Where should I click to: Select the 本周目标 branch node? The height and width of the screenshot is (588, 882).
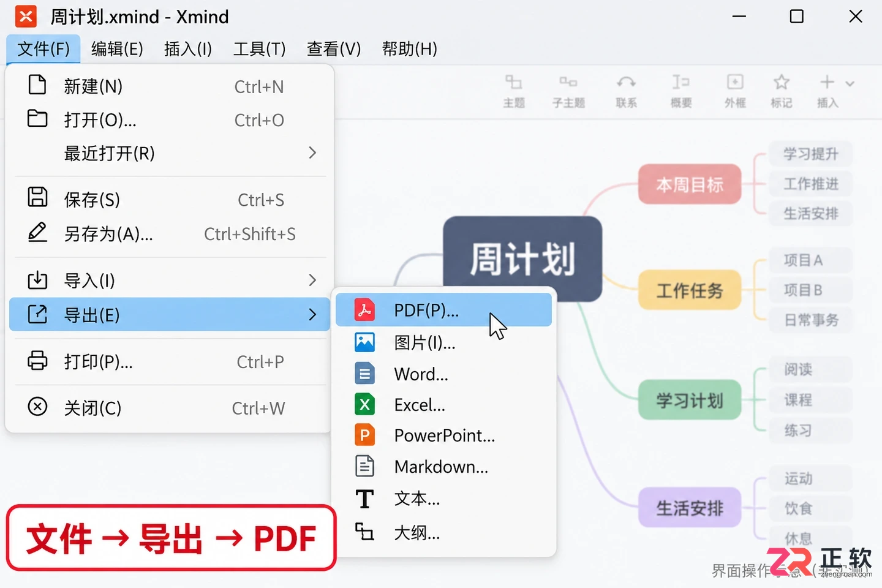click(690, 184)
